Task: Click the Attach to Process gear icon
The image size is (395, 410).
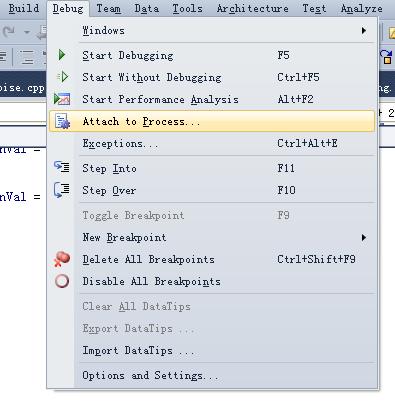Action: (x=62, y=121)
